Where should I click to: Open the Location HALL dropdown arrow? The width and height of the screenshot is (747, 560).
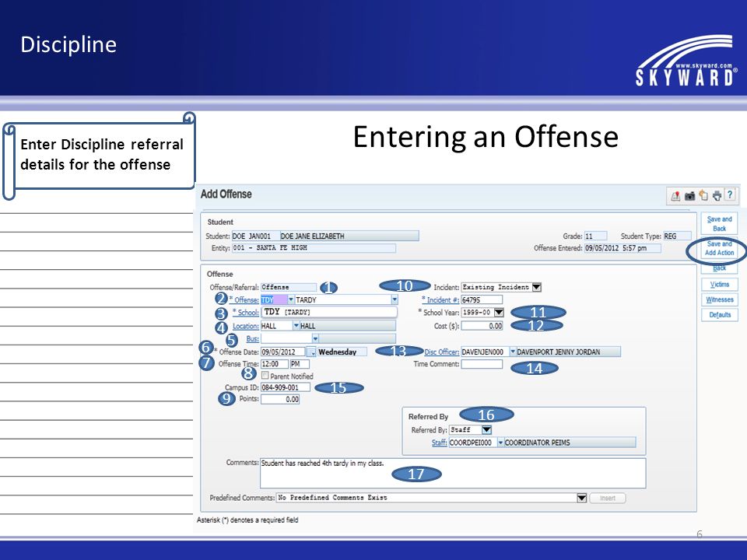[296, 326]
